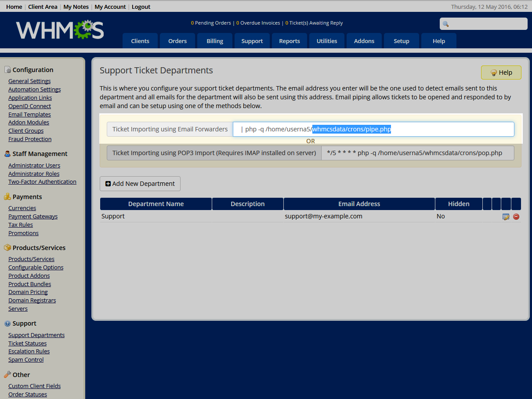This screenshot has width=532, height=399.
Task: Click the Payments coins icon
Action: 7,197
